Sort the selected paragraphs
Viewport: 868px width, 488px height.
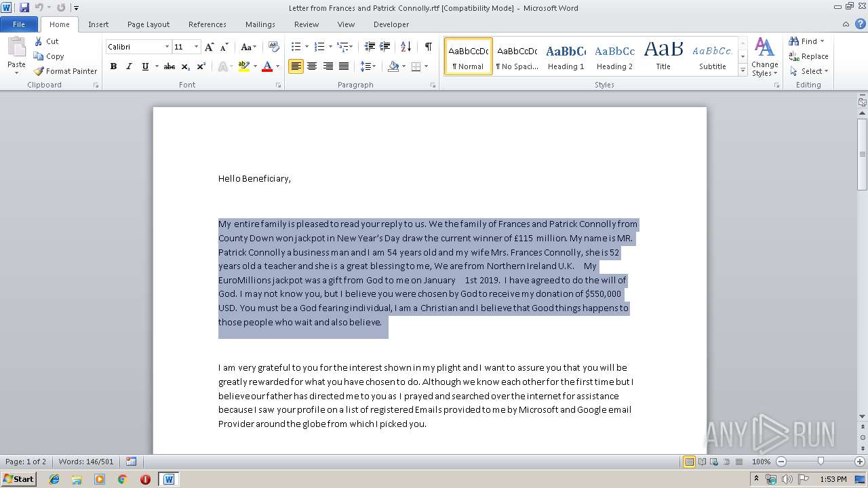click(406, 47)
